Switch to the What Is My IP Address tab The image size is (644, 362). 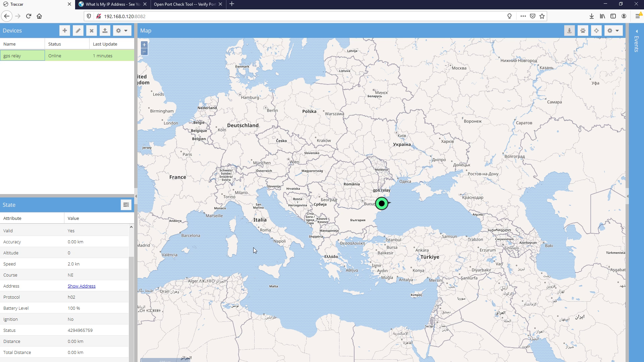[111, 4]
